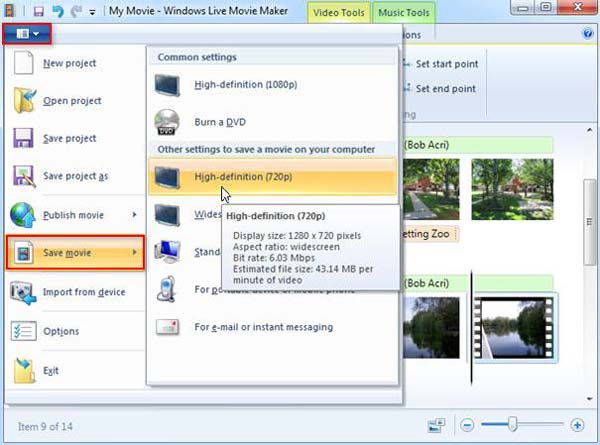Click 'Item 9 of 14' status text
This screenshot has width=600, height=445.
[45, 426]
